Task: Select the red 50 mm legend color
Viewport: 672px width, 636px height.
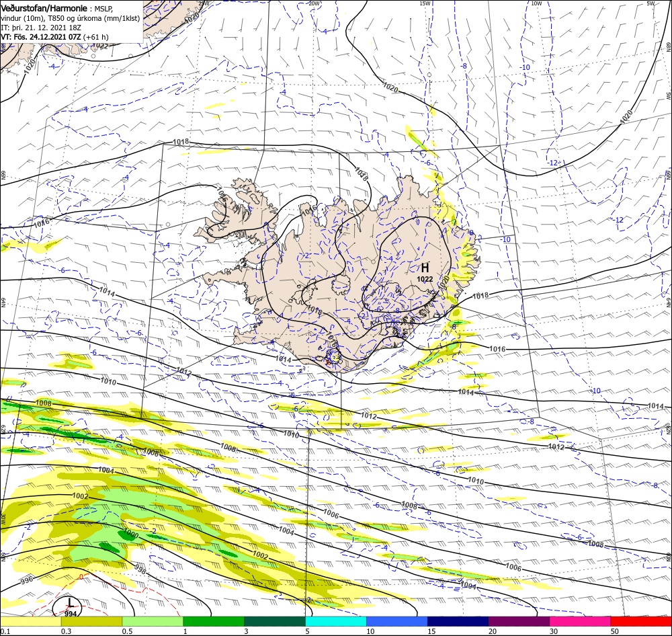Action: point(641,621)
